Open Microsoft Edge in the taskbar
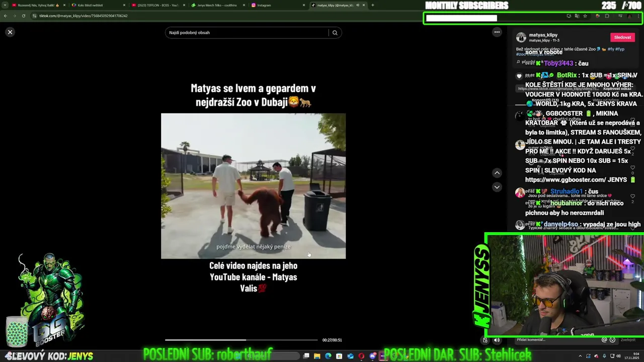644x362 pixels. pyautogui.click(x=328, y=356)
